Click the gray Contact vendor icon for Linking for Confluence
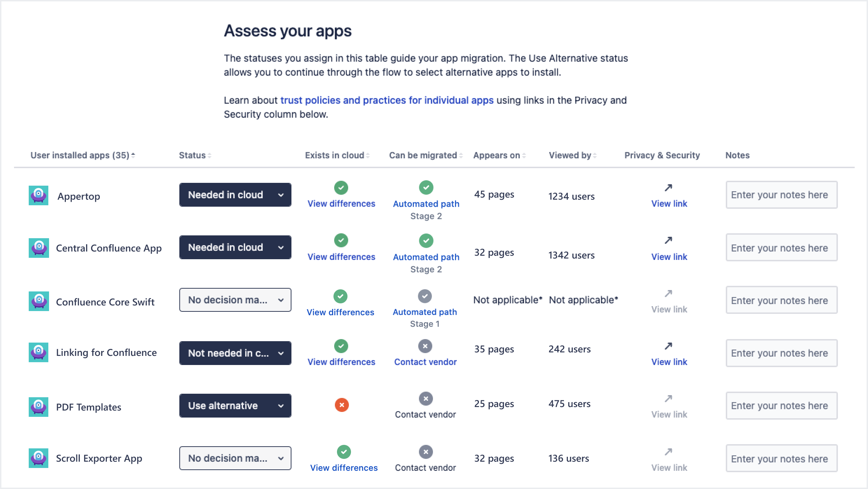868x489 pixels. 425,346
